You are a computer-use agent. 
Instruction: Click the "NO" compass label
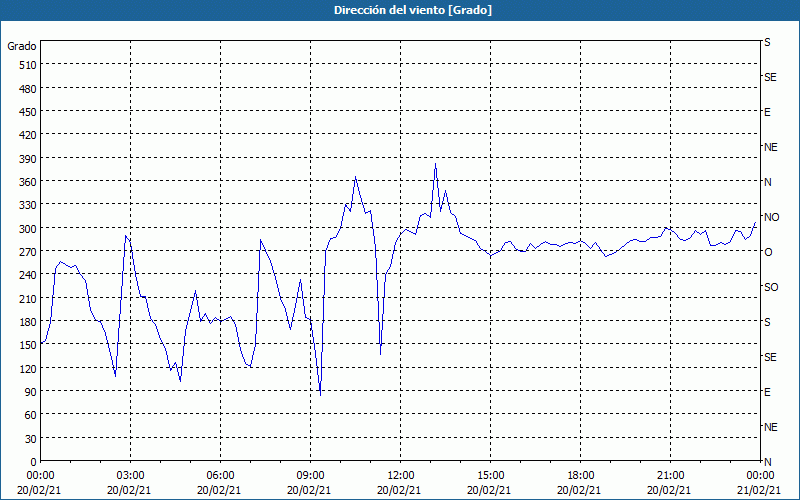[771, 217]
